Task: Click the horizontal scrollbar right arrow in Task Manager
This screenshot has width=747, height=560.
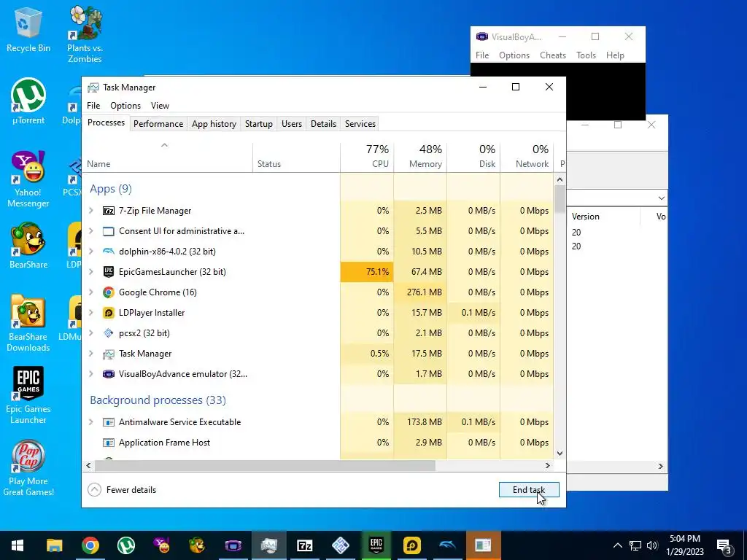Action: pos(547,466)
